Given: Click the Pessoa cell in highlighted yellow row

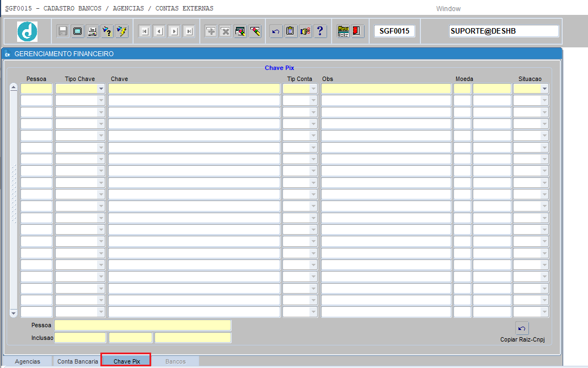Looking at the screenshot, I should [36, 89].
